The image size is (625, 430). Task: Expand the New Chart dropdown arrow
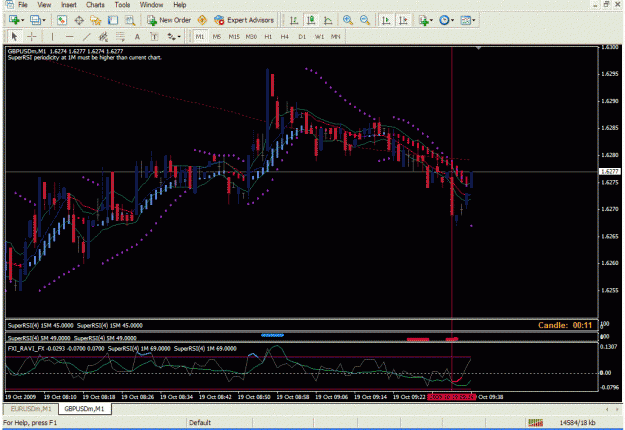coord(22,20)
